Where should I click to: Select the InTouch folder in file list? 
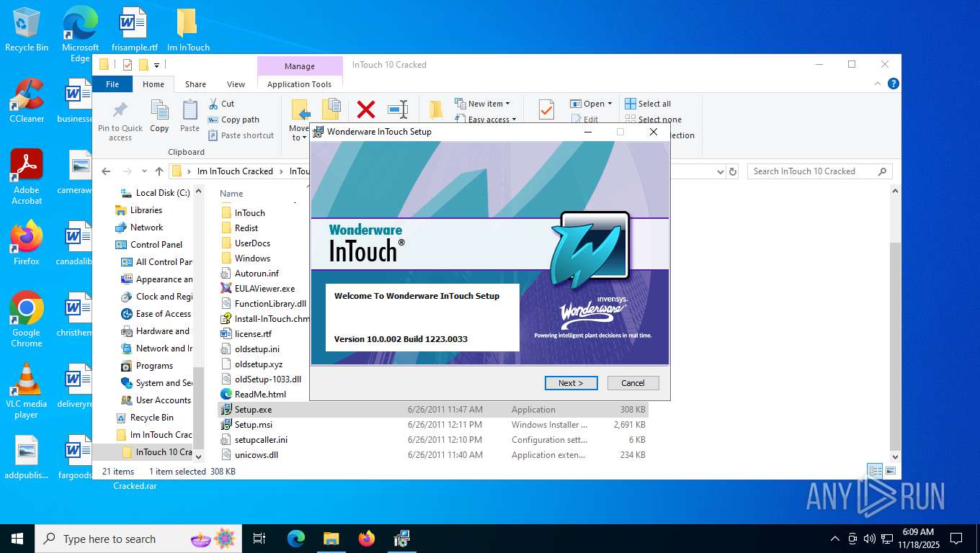tap(250, 213)
